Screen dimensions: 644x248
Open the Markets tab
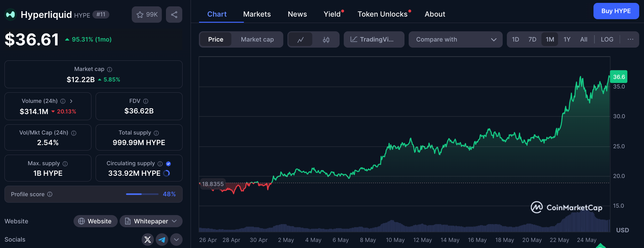point(257,14)
